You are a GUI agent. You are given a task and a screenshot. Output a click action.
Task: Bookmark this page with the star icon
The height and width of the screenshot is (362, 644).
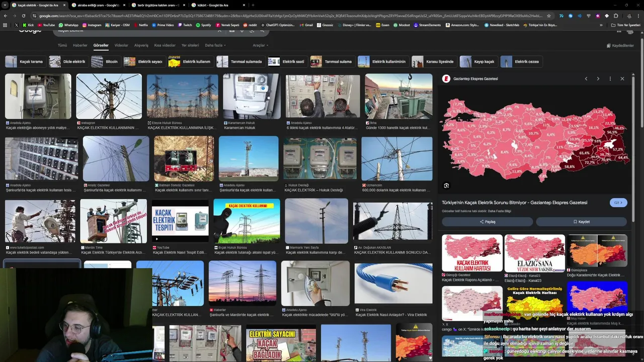click(x=549, y=16)
